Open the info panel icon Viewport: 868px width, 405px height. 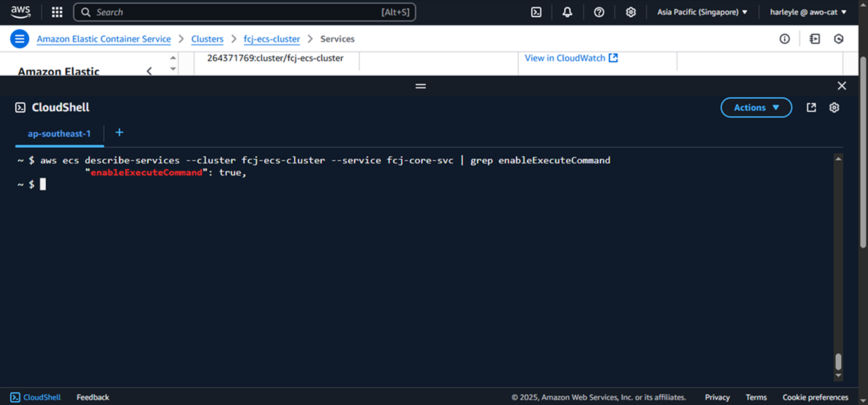[x=785, y=39]
